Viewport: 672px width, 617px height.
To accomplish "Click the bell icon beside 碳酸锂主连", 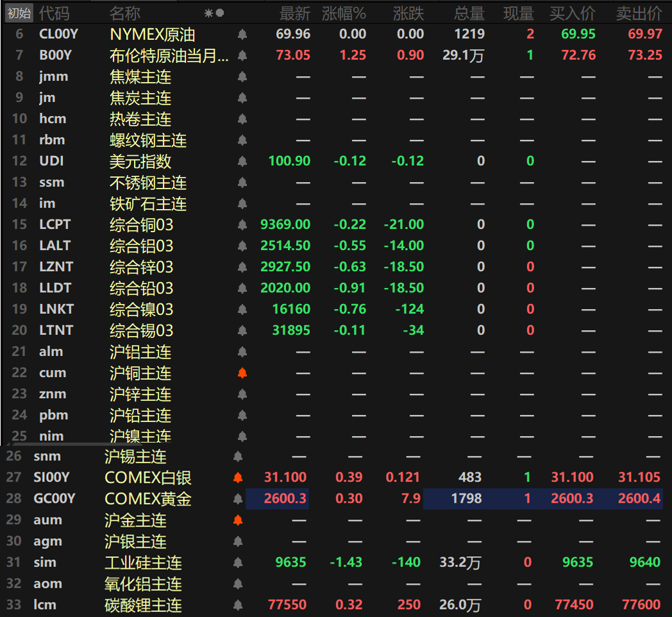I will 238,605.
